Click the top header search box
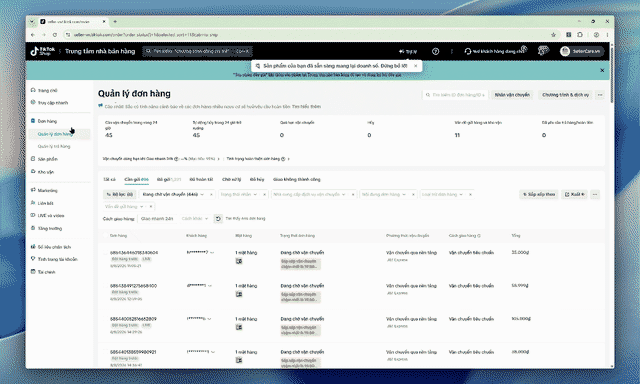640x384 pixels. point(197,51)
